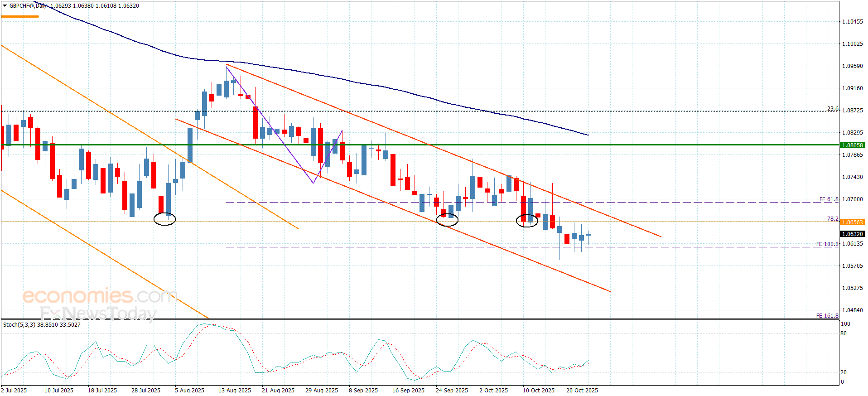Click the 1.05705 price axis label

(853, 266)
